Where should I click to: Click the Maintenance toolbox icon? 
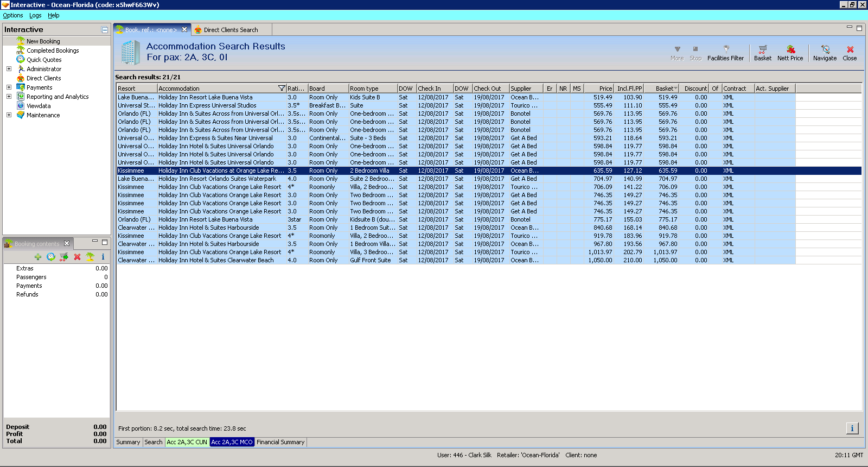tap(21, 115)
